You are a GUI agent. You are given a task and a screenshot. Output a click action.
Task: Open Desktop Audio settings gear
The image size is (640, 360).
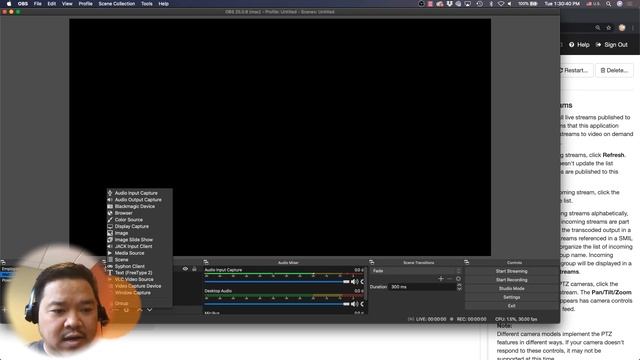click(x=362, y=304)
